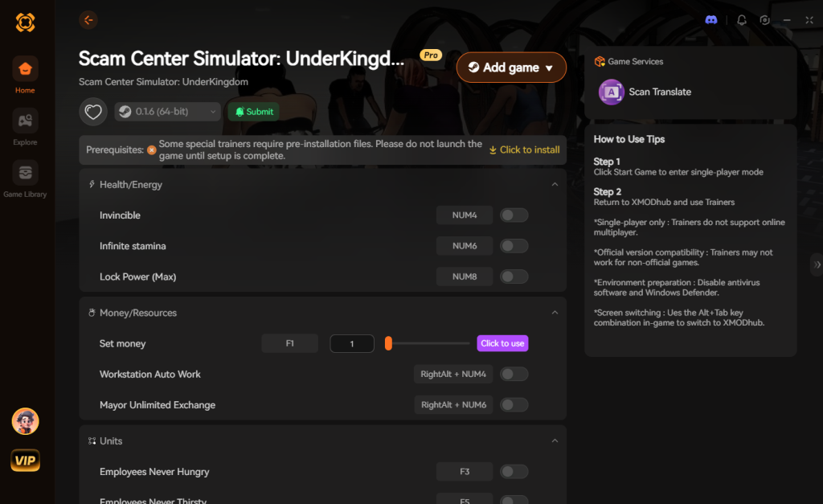The width and height of the screenshot is (823, 504).
Task: Click the VIP badge
Action: (25, 461)
